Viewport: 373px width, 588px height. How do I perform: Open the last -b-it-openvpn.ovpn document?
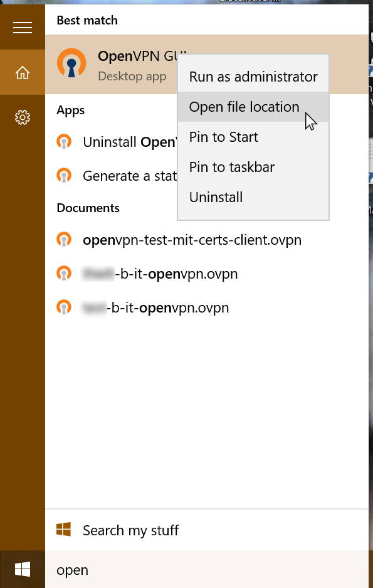(207, 307)
